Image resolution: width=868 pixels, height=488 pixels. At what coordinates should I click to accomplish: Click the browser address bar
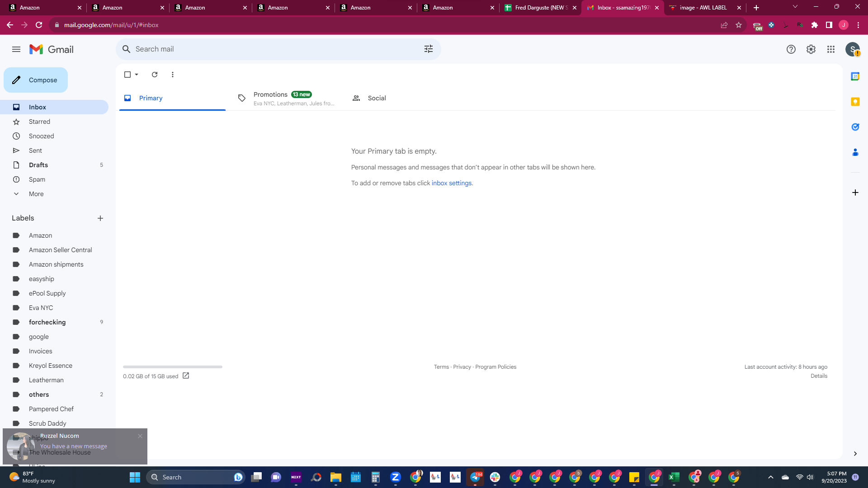click(384, 25)
